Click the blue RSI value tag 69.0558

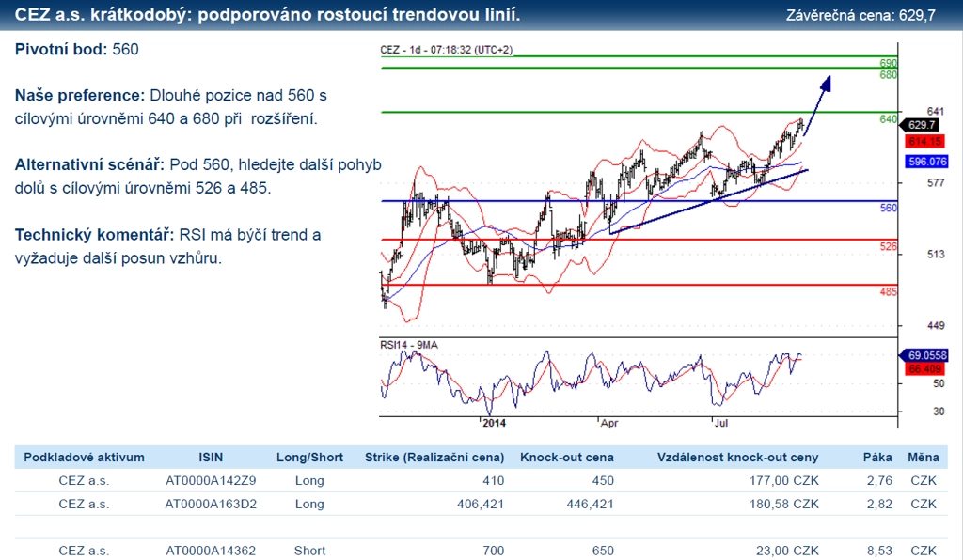924,355
